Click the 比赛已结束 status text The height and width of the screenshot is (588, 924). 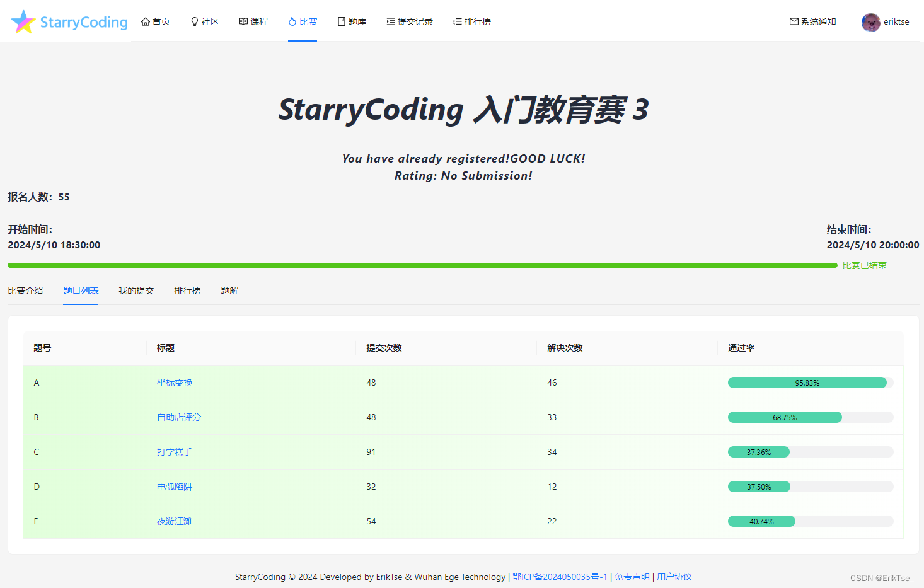865,265
